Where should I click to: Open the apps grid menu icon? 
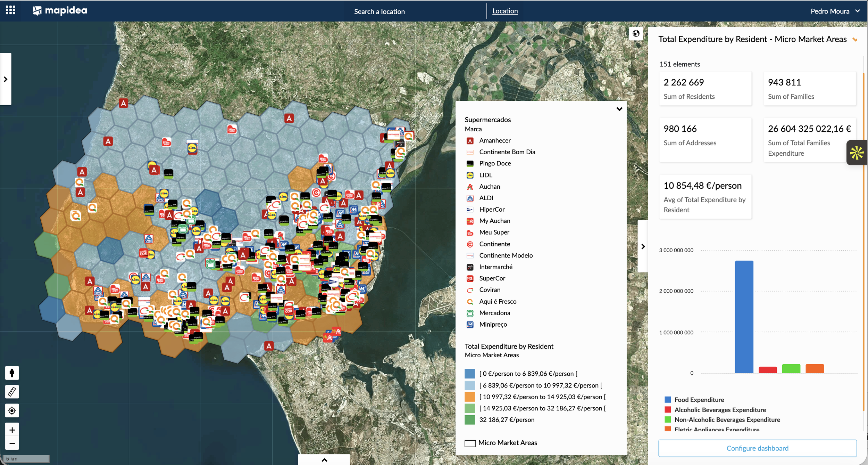(x=10, y=10)
